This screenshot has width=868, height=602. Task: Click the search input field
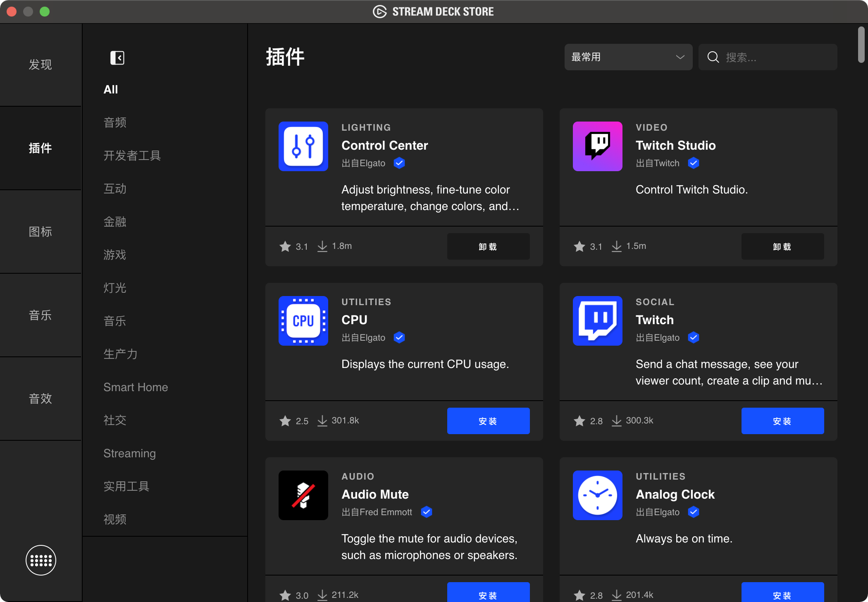768,57
